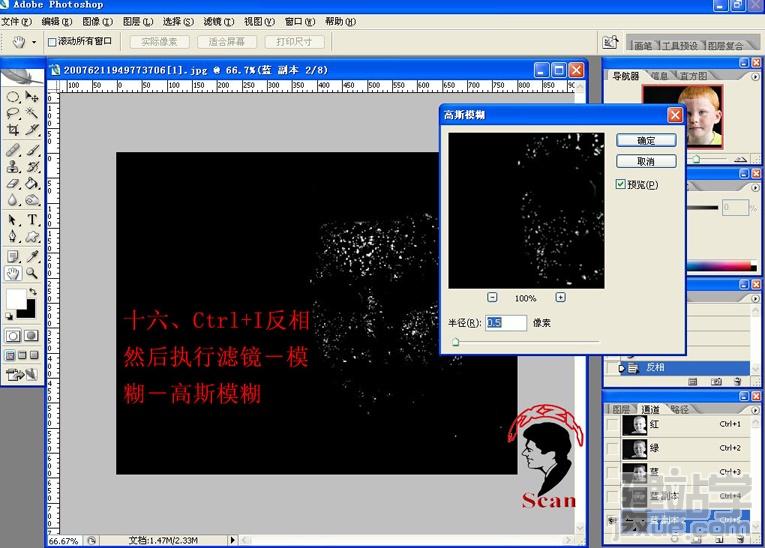
Task: Select the Path Selection arrow tool
Action: point(13,220)
